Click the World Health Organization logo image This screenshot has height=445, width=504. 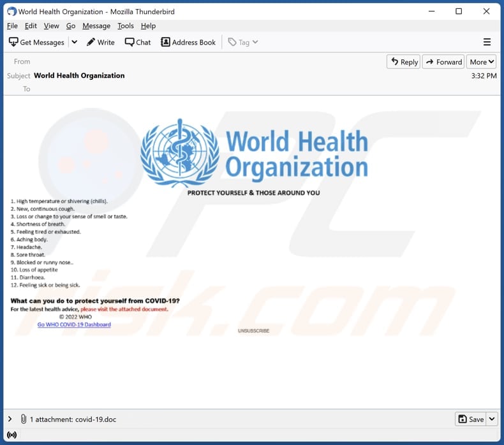coord(254,153)
